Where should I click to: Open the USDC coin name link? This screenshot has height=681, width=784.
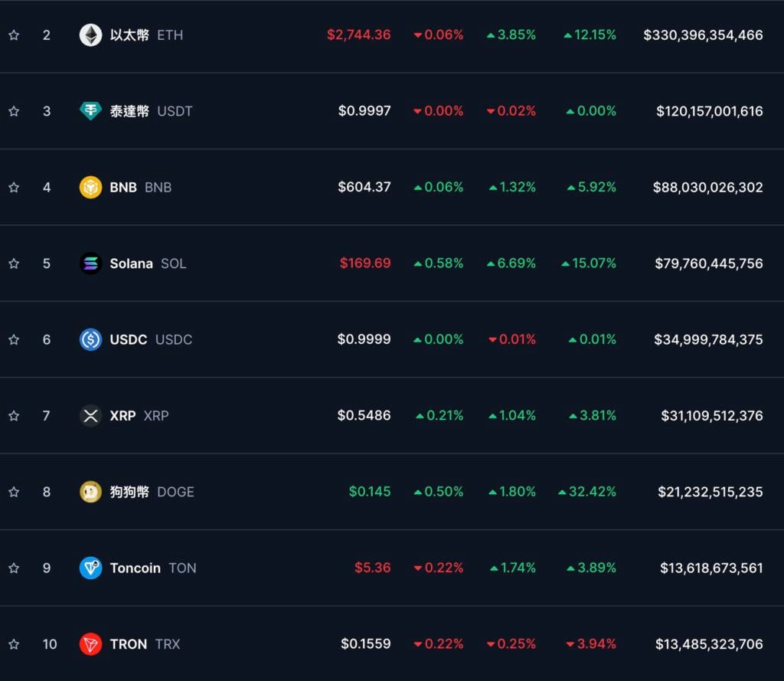coord(128,339)
